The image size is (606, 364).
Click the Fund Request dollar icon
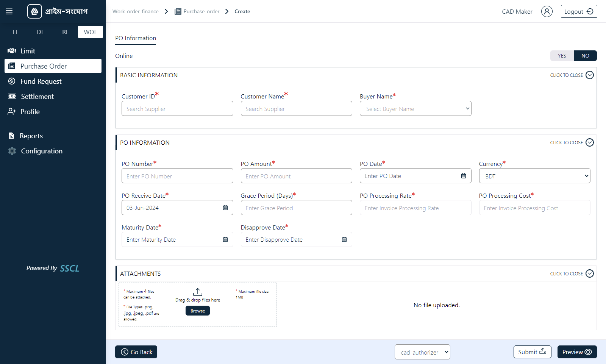click(12, 81)
